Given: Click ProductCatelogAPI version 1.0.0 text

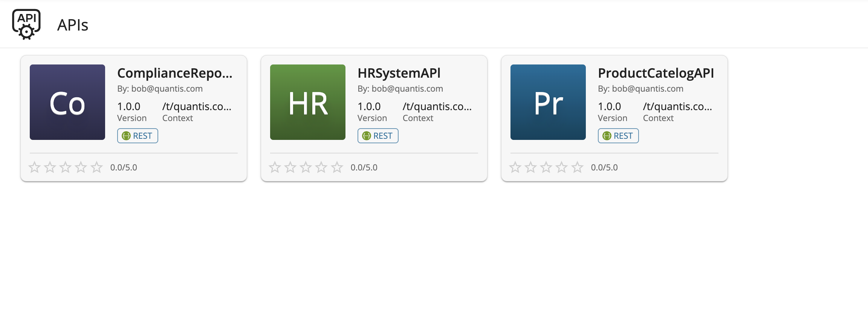Looking at the screenshot, I should (x=609, y=107).
